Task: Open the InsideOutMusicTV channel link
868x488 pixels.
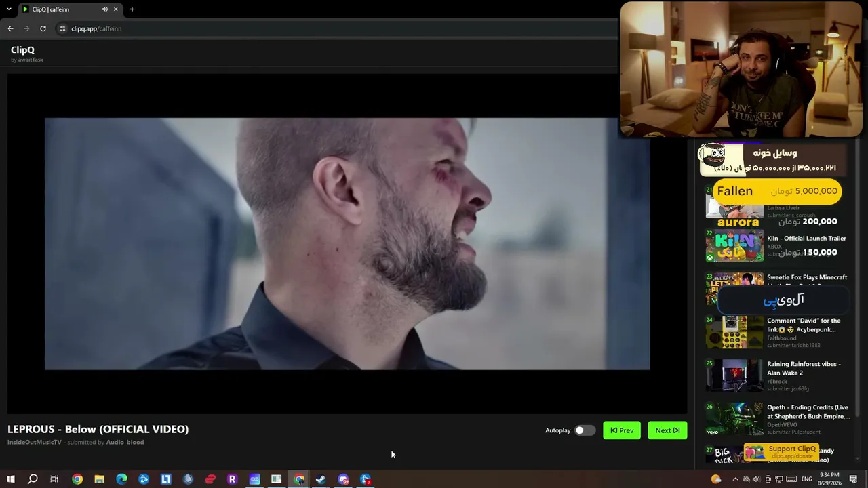Action: (x=35, y=443)
